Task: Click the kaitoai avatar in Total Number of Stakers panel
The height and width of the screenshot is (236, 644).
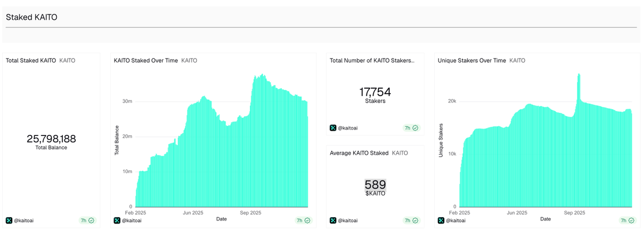Action: click(x=333, y=128)
